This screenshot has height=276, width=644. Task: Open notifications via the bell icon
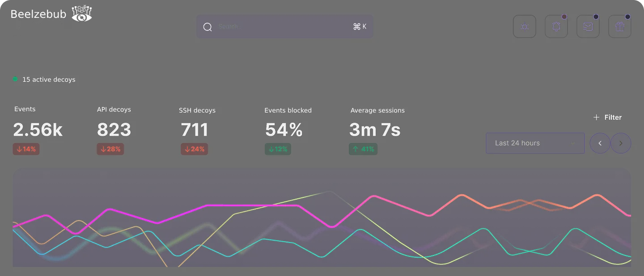click(x=556, y=26)
